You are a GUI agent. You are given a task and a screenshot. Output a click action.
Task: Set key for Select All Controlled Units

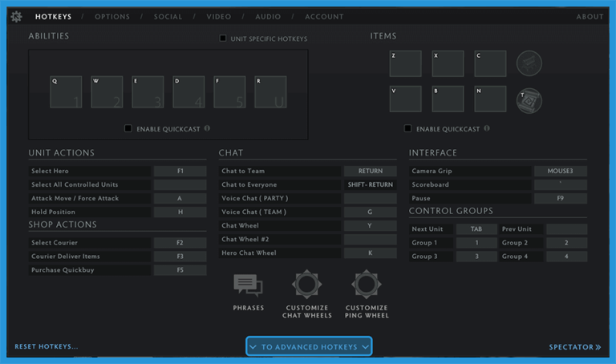click(x=180, y=184)
